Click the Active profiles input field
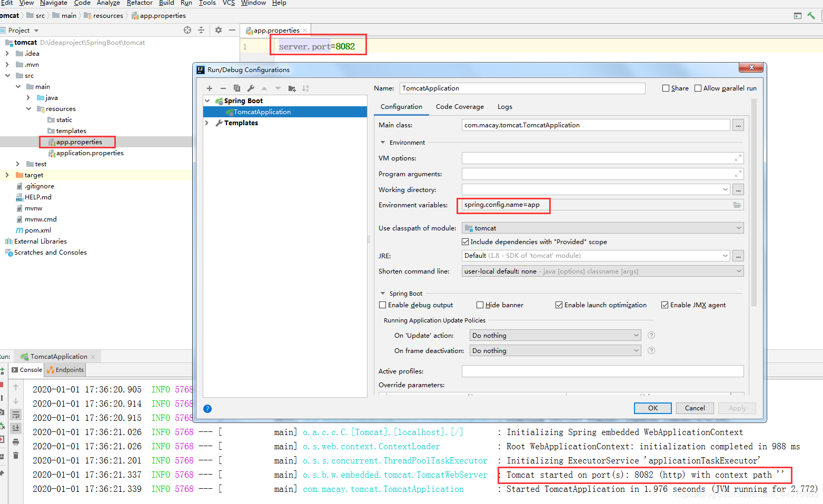 602,371
